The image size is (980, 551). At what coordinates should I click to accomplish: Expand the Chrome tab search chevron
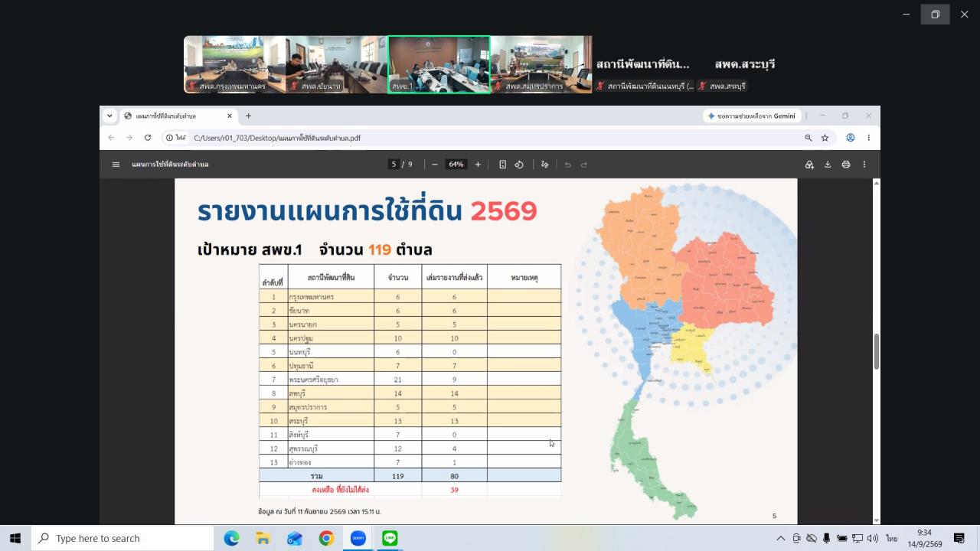[109, 116]
